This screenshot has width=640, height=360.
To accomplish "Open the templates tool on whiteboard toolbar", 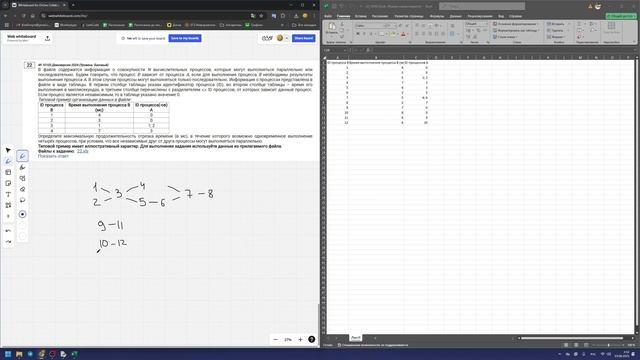I will click(8, 172).
